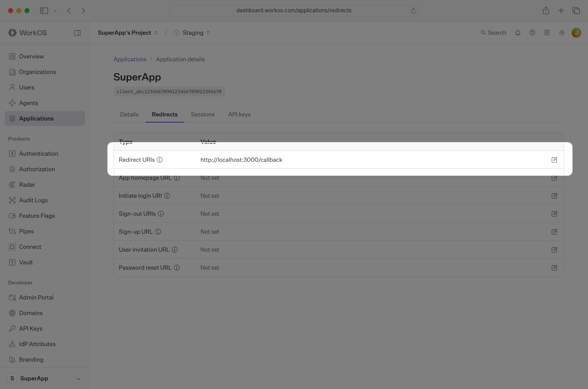
Task: Edit the Sign-up URL row
Action: pyautogui.click(x=554, y=232)
